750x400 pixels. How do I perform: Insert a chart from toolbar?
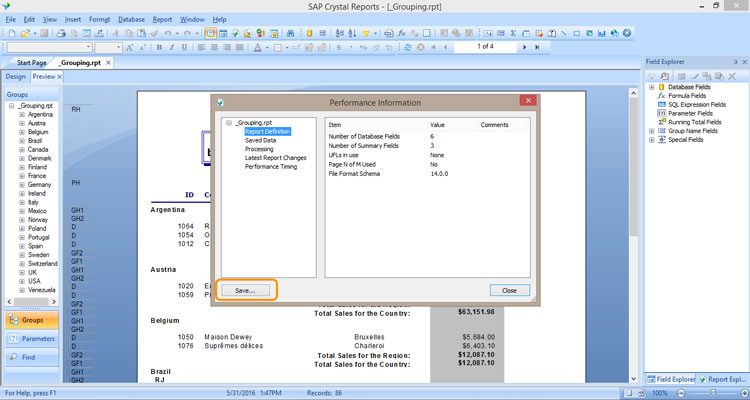click(x=602, y=33)
